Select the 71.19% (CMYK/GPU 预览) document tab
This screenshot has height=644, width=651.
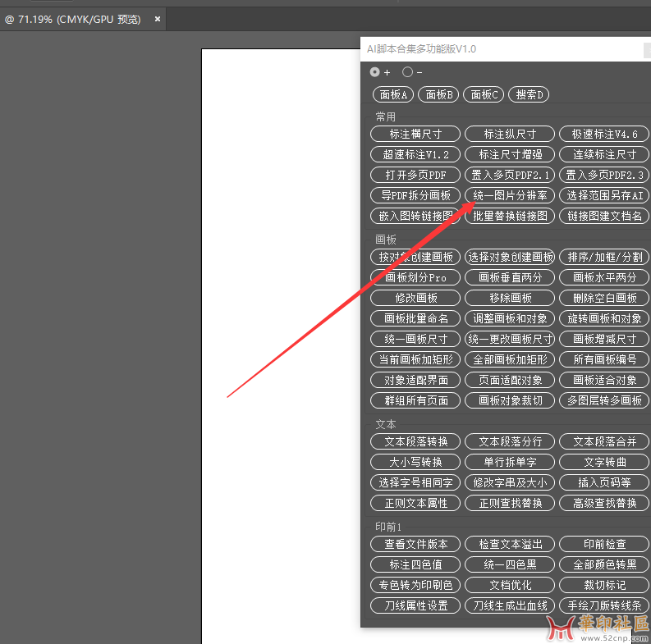[73, 19]
